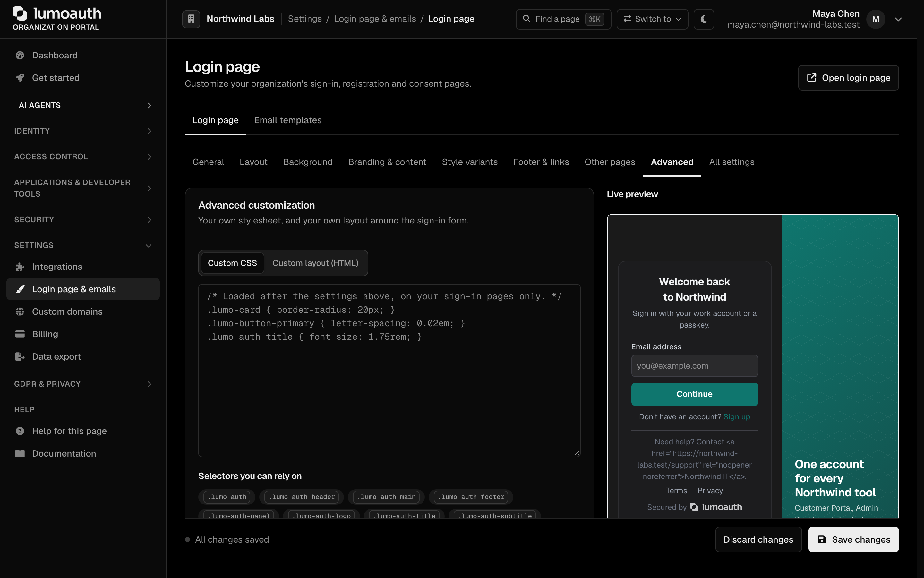Click the M user avatar
This screenshot has height=578, width=924.
(x=876, y=19)
